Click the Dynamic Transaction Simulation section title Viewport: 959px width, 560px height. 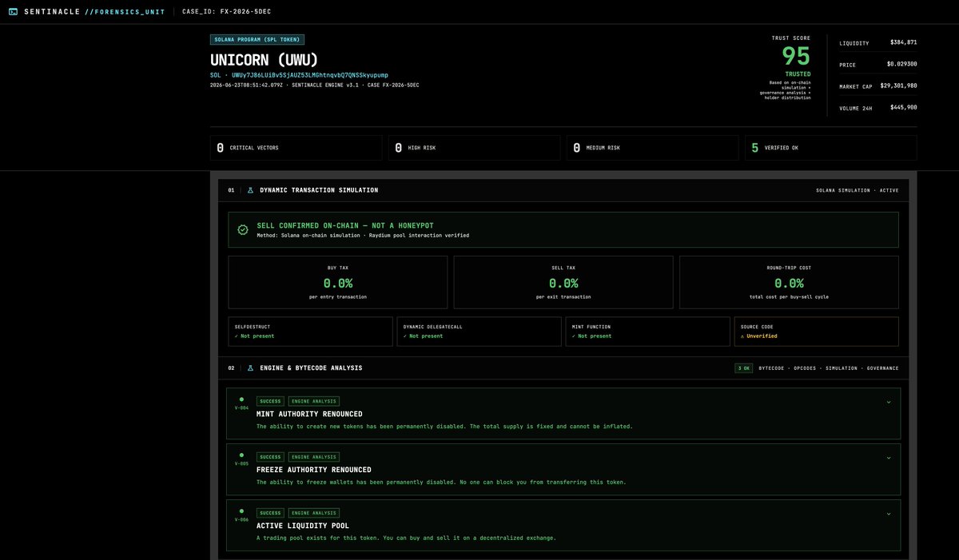click(319, 190)
